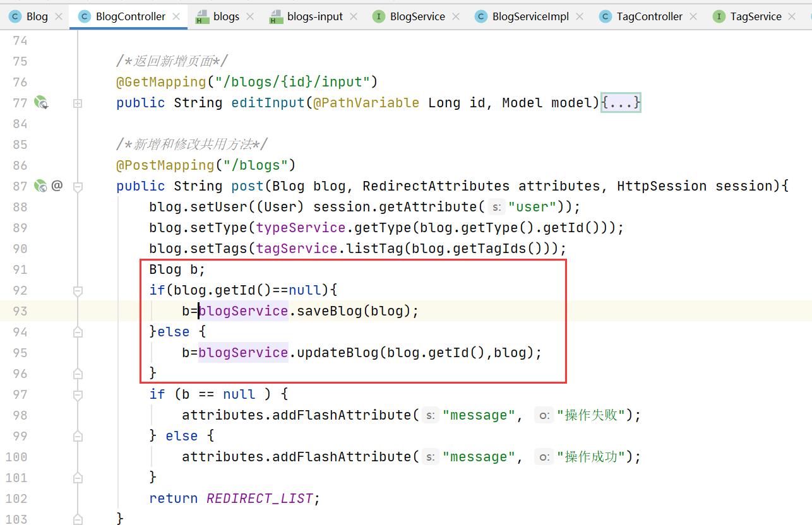Click the HTML file icon on blogs tab
The height and width of the screenshot is (525, 812).
(x=202, y=17)
